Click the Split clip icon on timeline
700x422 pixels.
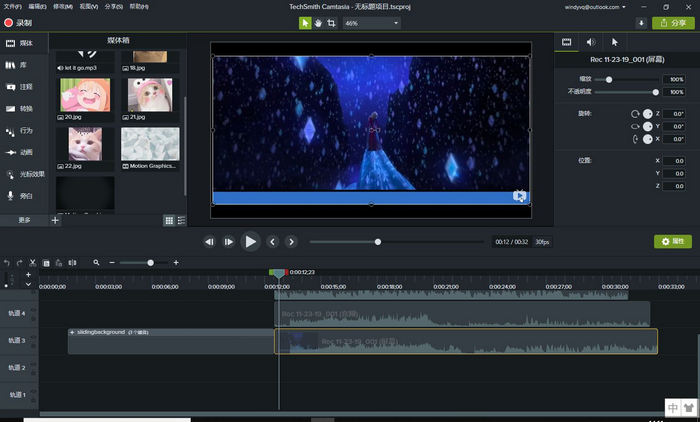[72, 263]
